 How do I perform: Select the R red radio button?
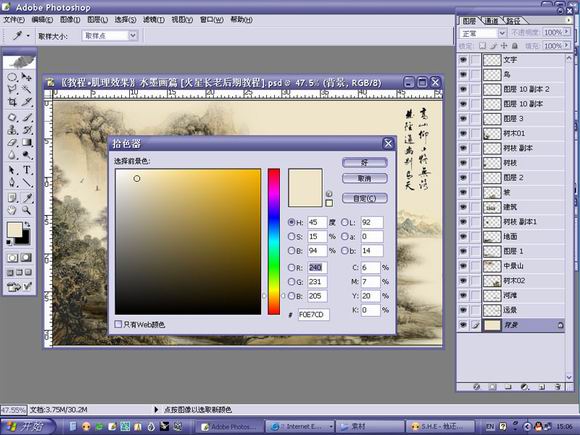(x=291, y=267)
